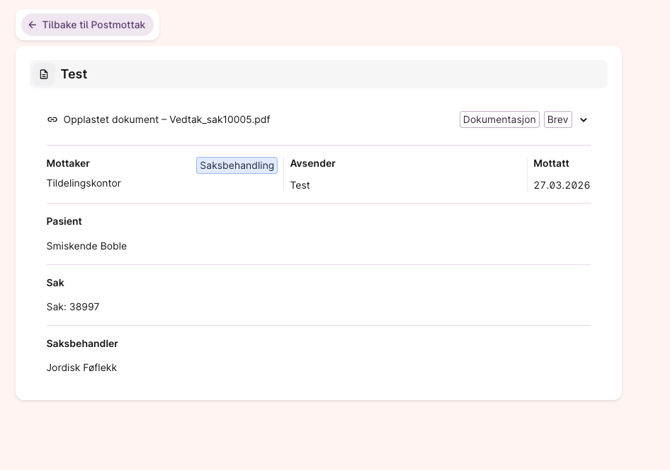This screenshot has height=470, width=670.
Task: Click the link icon before Opplastet dokument
Action: pos(52,120)
